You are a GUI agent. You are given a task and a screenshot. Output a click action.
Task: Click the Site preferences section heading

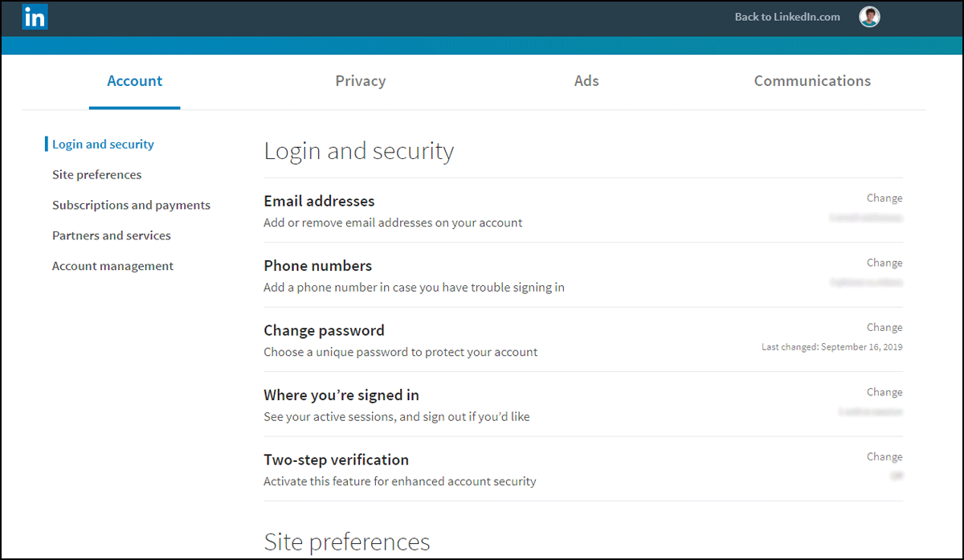347,542
